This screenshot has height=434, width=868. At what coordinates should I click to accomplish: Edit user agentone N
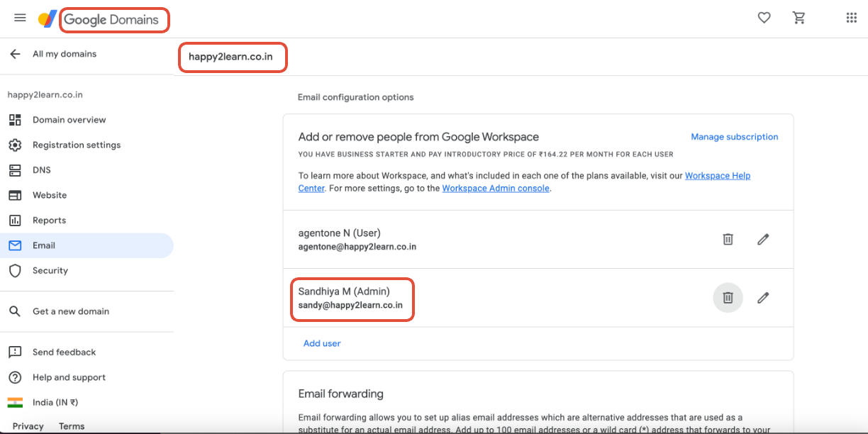tap(763, 239)
